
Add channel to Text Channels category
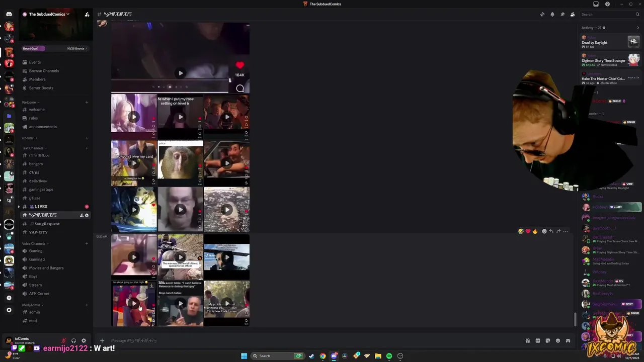(87, 148)
